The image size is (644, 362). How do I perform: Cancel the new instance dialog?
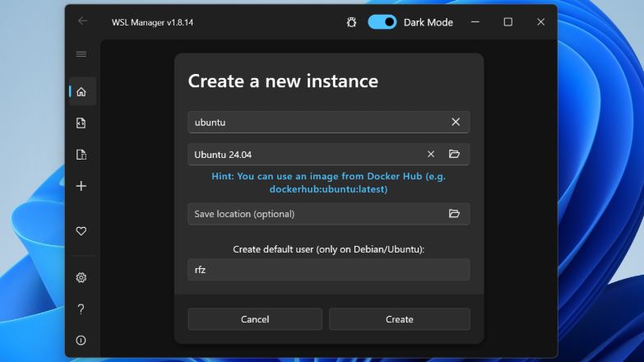tap(255, 319)
